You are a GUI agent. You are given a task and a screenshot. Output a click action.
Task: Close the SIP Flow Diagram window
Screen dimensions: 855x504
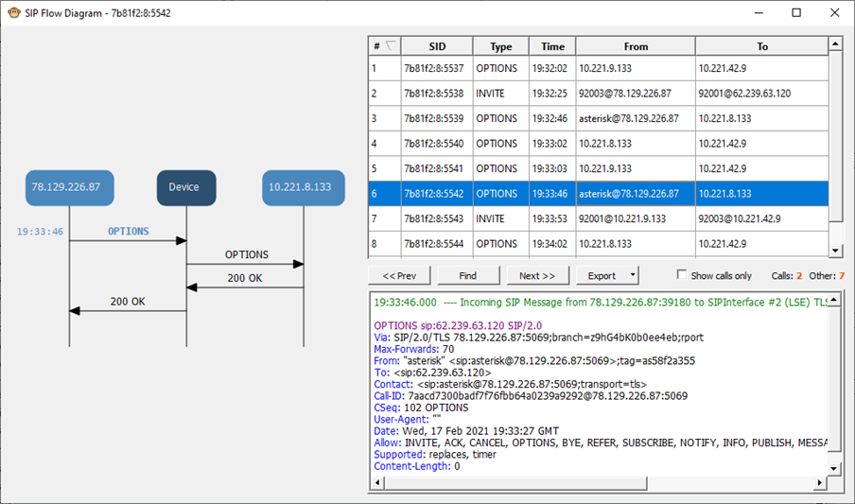[835, 12]
